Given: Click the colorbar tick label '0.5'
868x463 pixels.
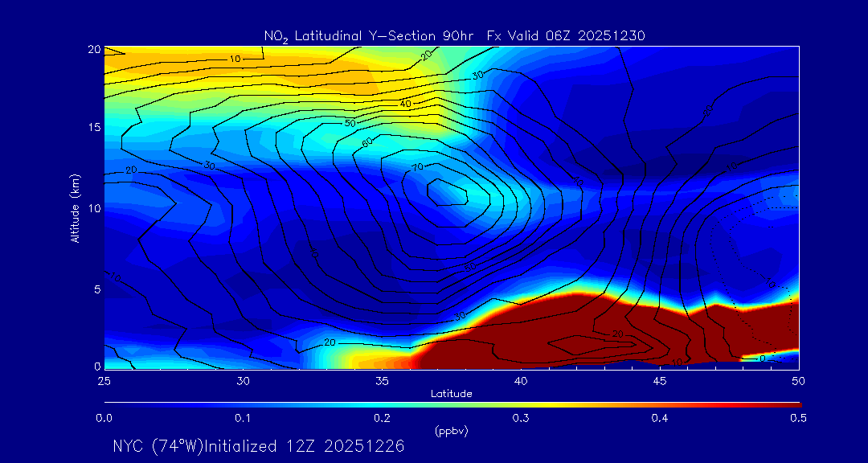Looking at the screenshot, I should click(x=799, y=419).
